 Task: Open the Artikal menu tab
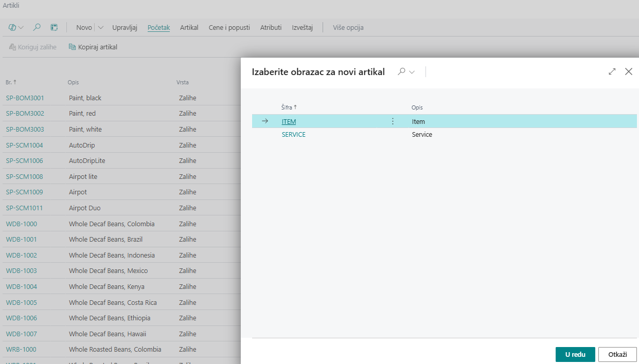[189, 28]
